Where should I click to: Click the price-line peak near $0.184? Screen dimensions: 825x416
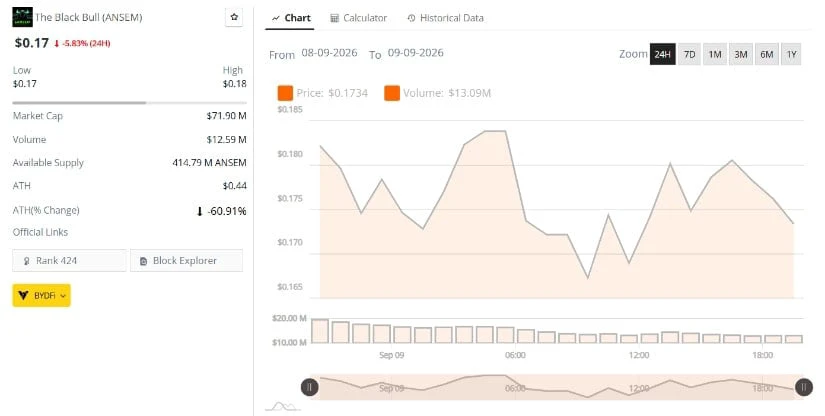tap(495, 131)
